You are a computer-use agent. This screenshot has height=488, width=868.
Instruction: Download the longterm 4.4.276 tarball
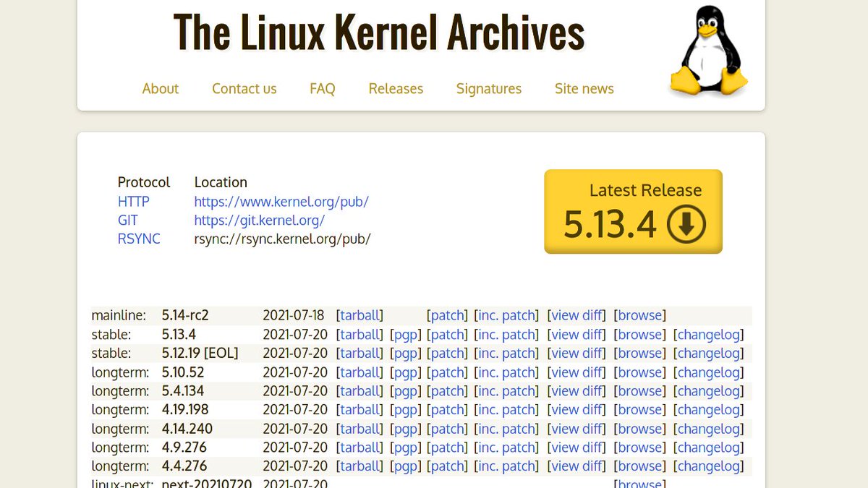[360, 466]
